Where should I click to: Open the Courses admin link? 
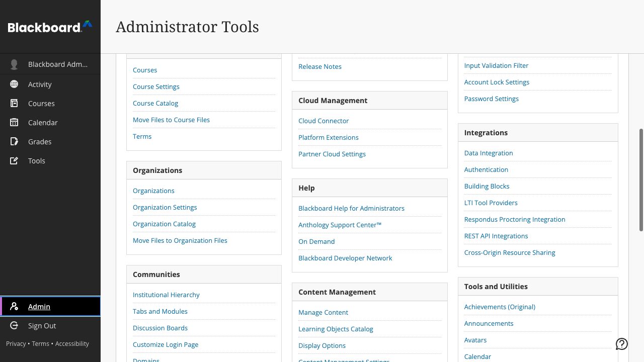(x=145, y=70)
